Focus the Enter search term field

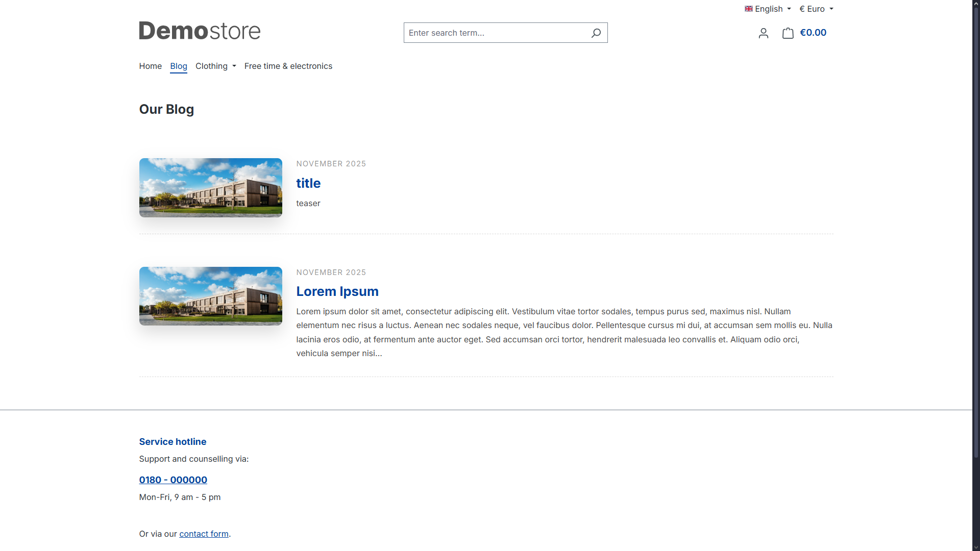pos(495,33)
